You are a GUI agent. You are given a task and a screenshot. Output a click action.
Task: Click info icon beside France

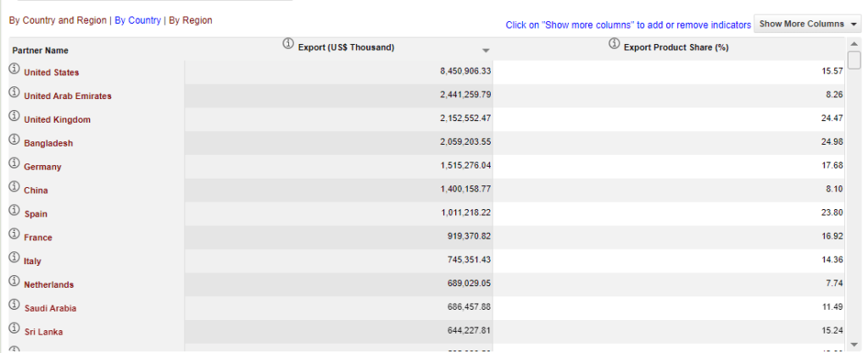(14, 234)
